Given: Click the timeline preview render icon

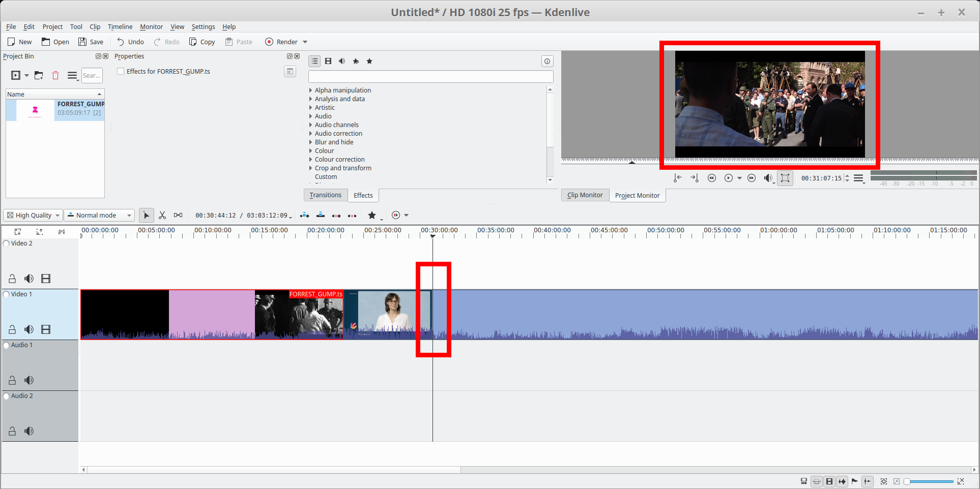Looking at the screenshot, I should click(x=396, y=216).
